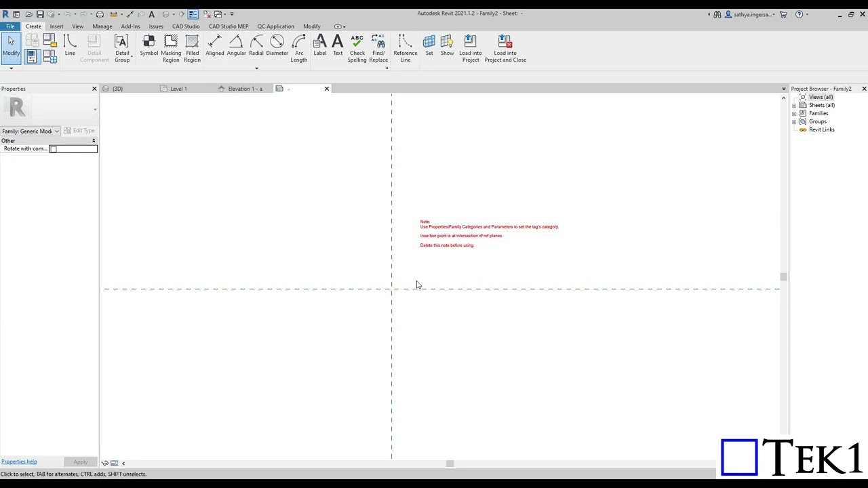868x488 pixels.
Task: Click the Apply button in Properties
Action: pyautogui.click(x=81, y=462)
